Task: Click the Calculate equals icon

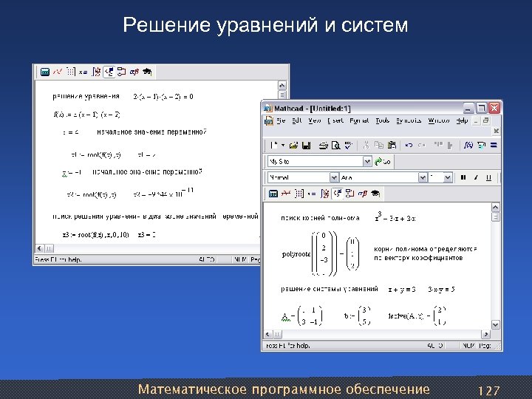Action: pyautogui.click(x=494, y=146)
